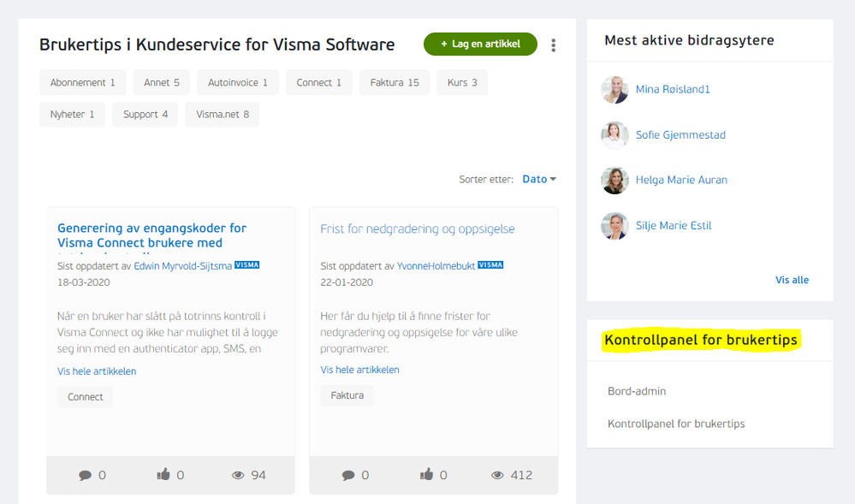
Task: Open YvonneHolmebukt profile link
Action: click(x=436, y=266)
